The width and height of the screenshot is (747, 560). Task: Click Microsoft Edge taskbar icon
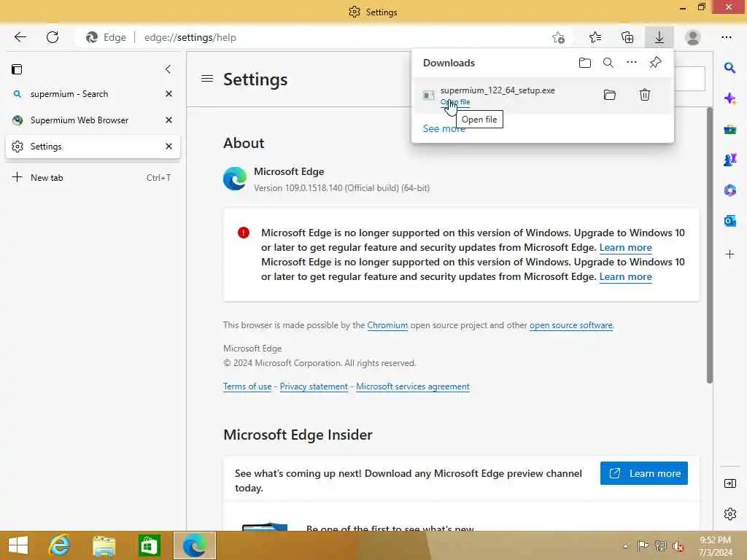click(194, 545)
